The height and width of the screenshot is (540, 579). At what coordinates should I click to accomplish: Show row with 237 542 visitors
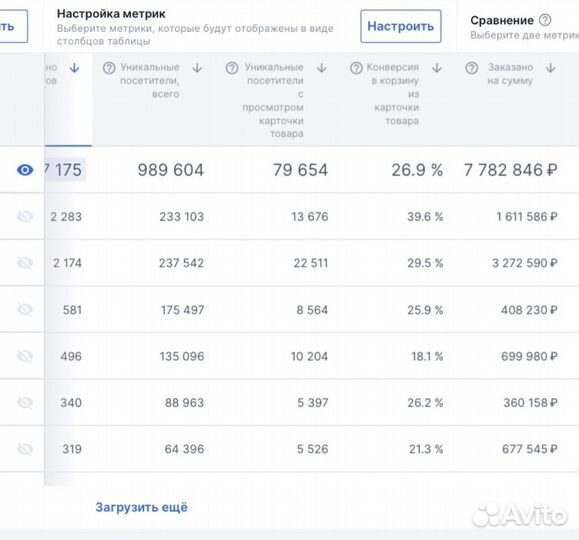[x=25, y=263]
